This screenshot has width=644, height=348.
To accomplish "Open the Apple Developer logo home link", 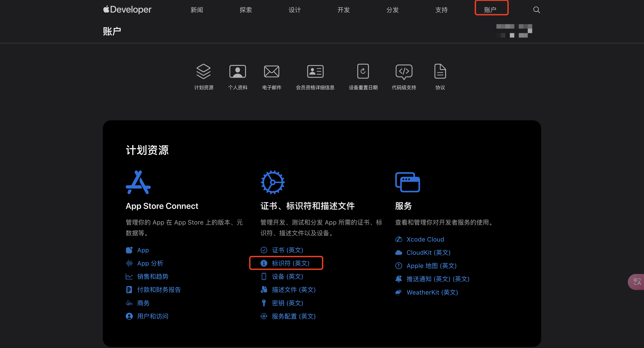I will (x=127, y=9).
